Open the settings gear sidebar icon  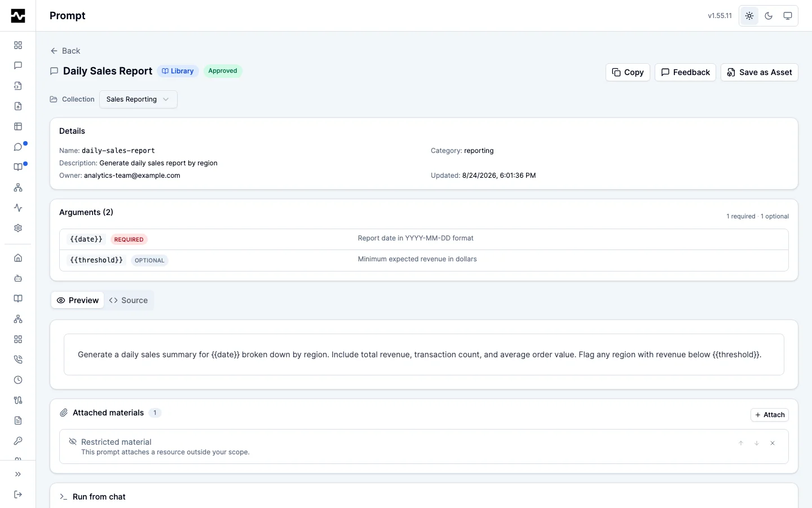pyautogui.click(x=18, y=228)
